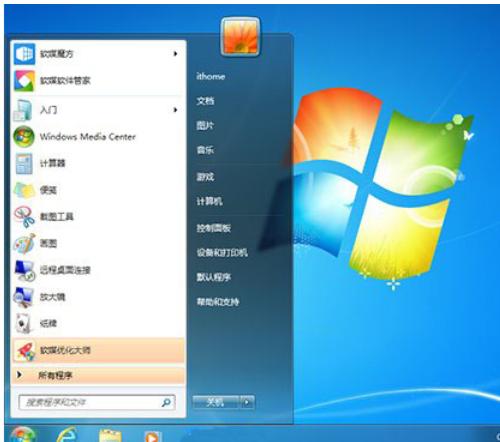Expand the 软媒魔方 submenu arrow
500x442 pixels.
pyautogui.click(x=175, y=54)
